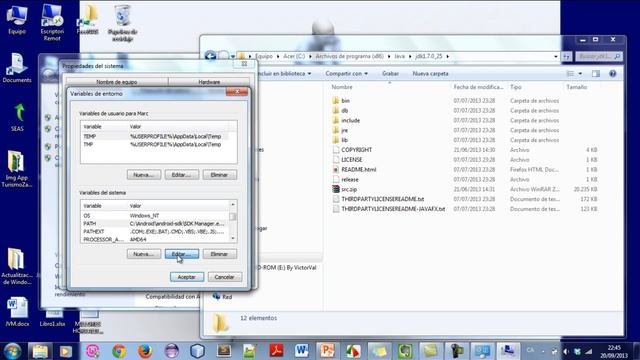Open PowerPoint from the taskbar

coord(328,351)
